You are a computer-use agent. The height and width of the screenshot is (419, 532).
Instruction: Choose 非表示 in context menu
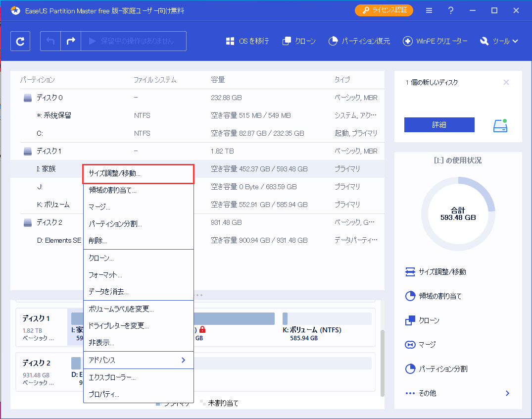click(x=139, y=343)
